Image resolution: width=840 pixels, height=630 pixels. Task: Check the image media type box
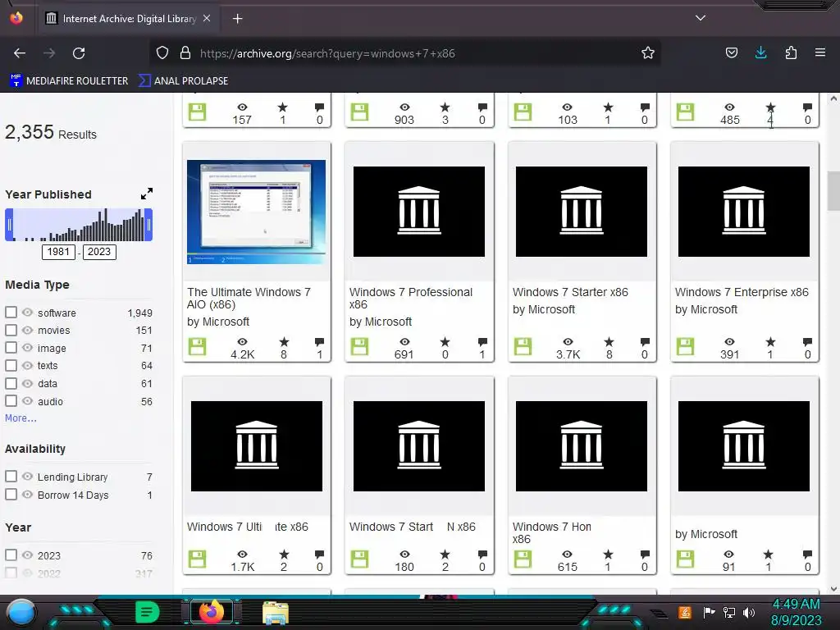point(11,348)
